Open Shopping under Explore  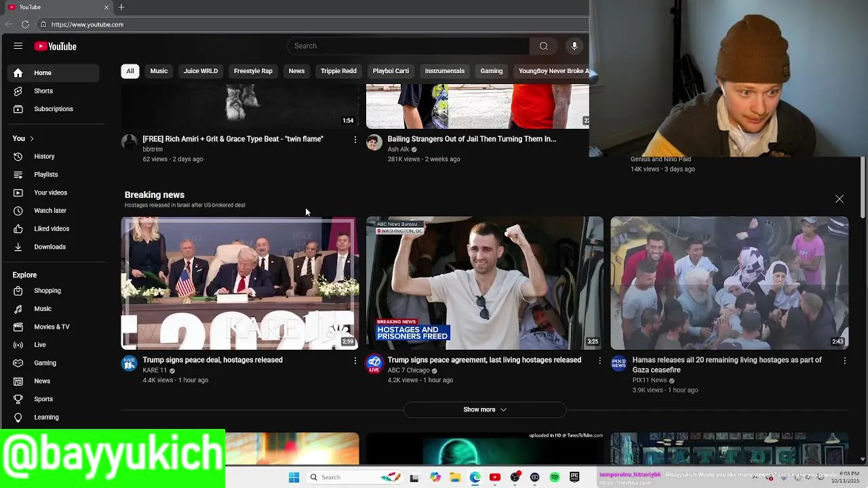tap(55, 291)
